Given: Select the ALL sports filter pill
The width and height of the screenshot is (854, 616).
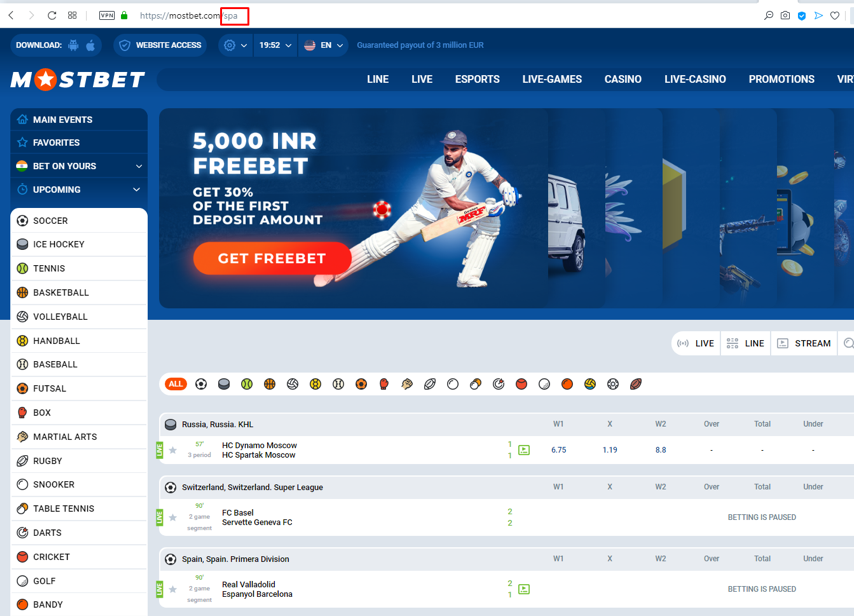Looking at the screenshot, I should pos(175,384).
